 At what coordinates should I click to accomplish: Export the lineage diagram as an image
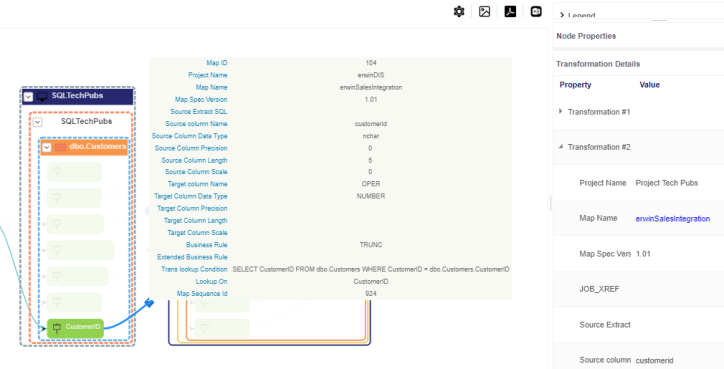(x=484, y=12)
